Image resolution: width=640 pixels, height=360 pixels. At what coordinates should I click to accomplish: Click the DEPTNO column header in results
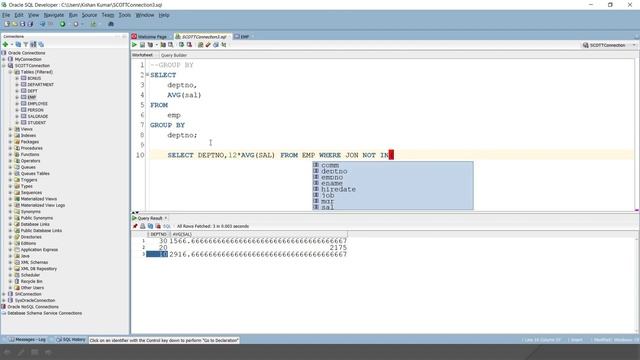pyautogui.click(x=158, y=234)
